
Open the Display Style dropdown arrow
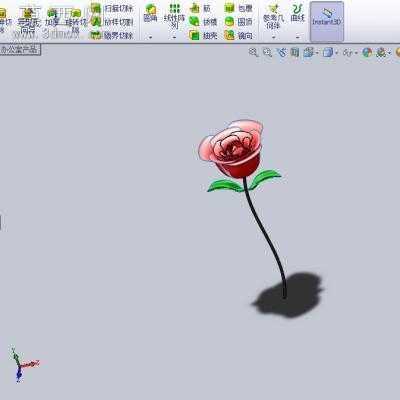point(337,53)
